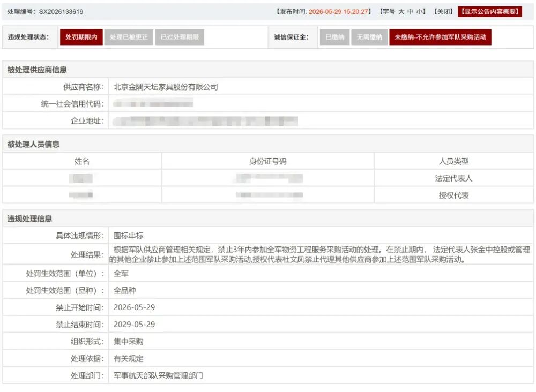Click the 已过处理期限 status button
The image size is (536, 392).
pos(180,37)
